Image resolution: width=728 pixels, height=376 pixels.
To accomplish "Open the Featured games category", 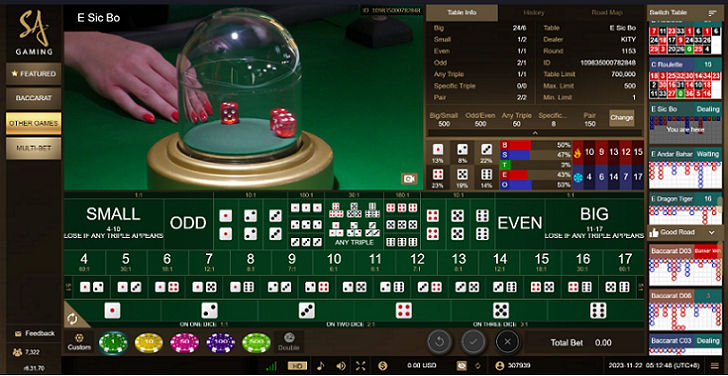I will click(33, 74).
